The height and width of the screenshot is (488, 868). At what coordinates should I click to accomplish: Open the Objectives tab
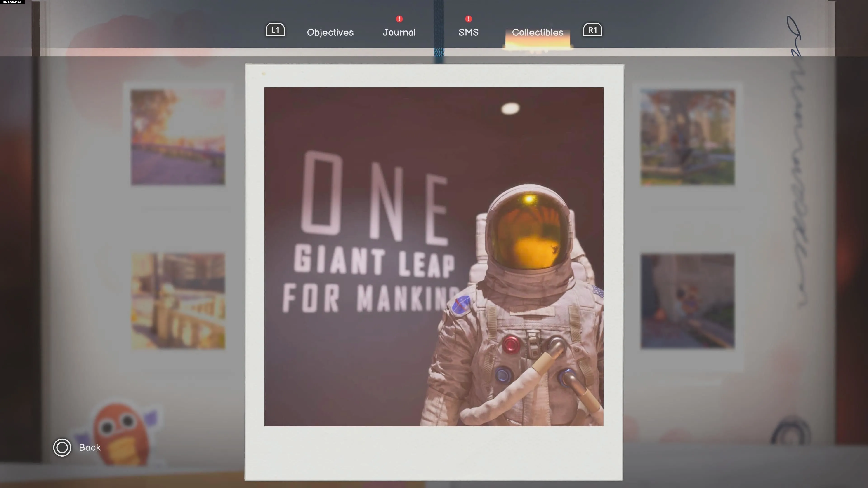(x=330, y=32)
